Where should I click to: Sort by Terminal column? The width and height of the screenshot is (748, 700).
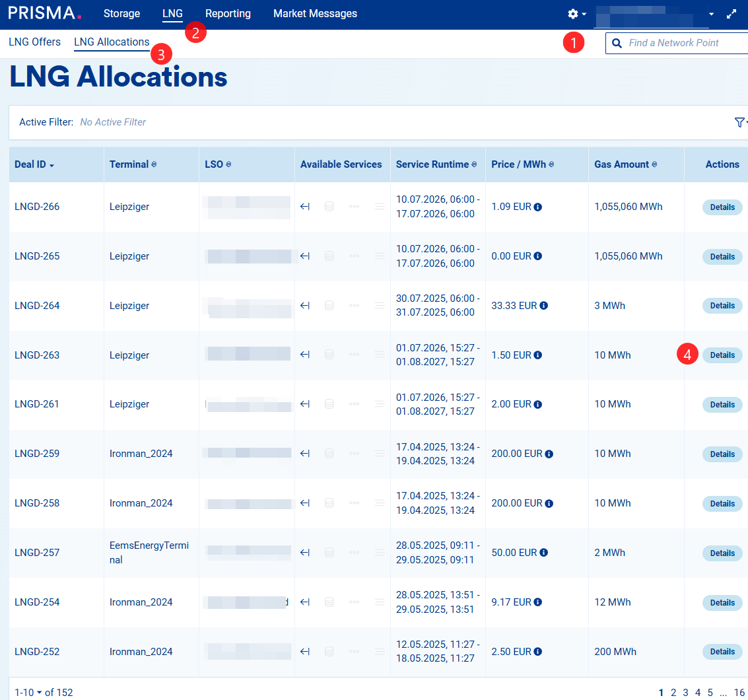click(133, 164)
